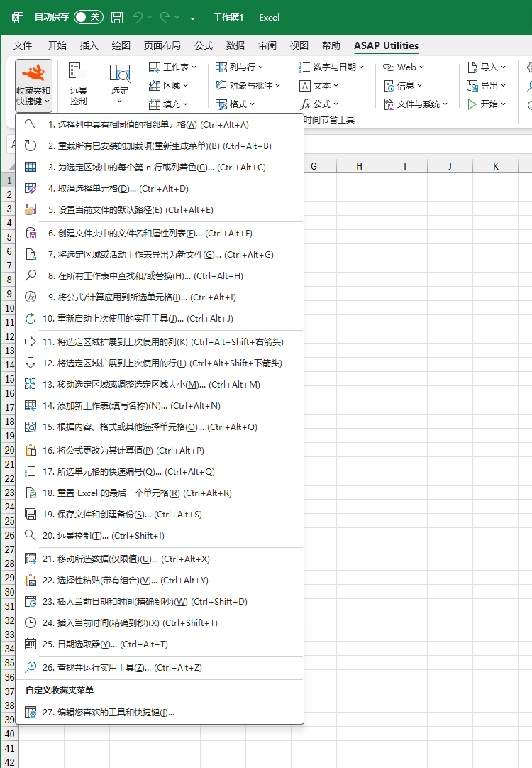The image size is (532, 768).
Task: Click icon beside 取消选择单元格
Action: click(x=31, y=188)
